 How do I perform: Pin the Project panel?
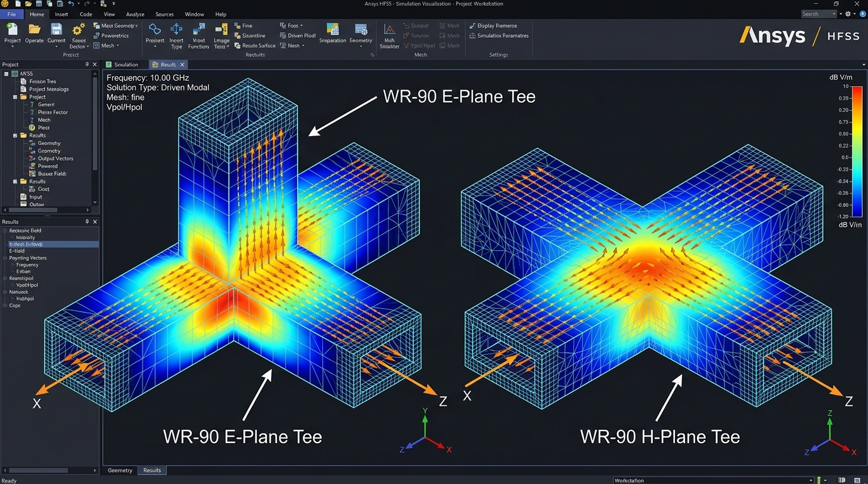pyautogui.click(x=87, y=64)
